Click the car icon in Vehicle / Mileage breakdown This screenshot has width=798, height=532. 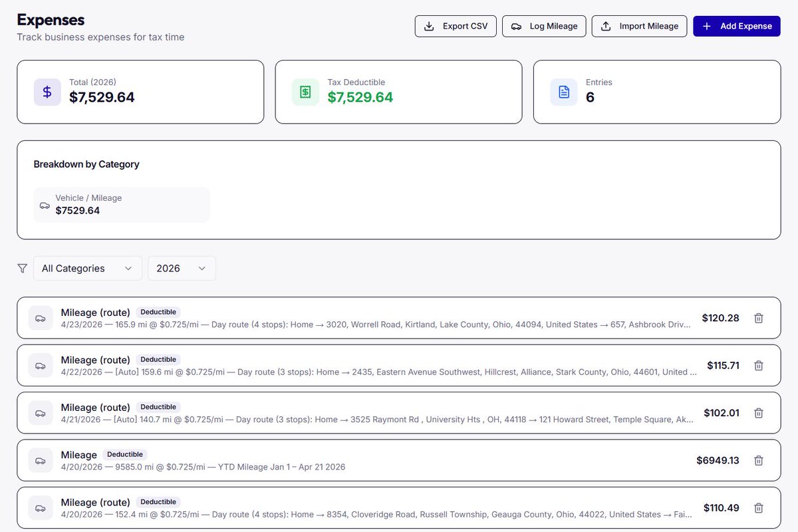[x=45, y=205]
